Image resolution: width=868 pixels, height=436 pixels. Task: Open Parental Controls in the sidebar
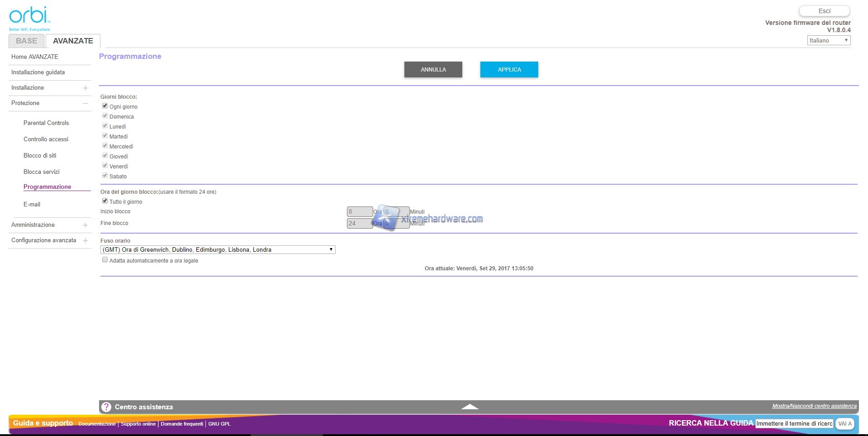[46, 123]
